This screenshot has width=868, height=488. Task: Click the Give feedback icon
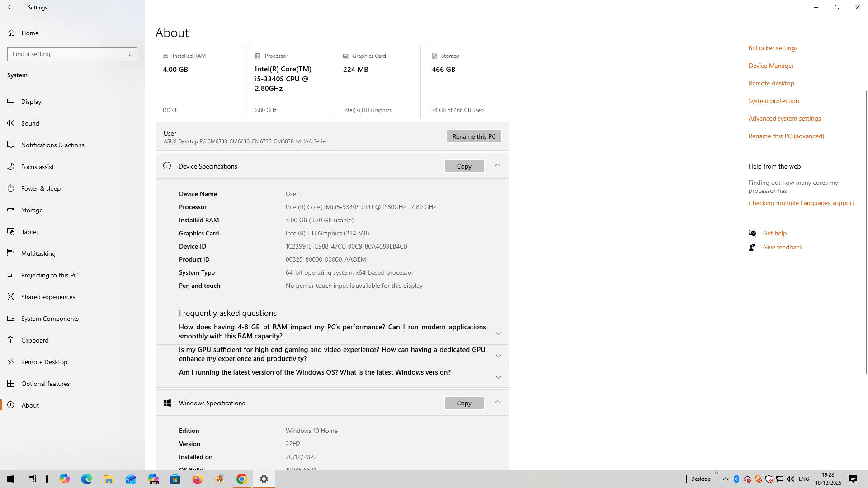752,247
